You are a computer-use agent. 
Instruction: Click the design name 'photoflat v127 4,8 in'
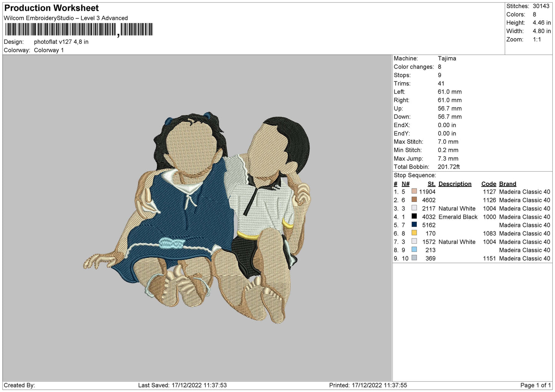61,42
